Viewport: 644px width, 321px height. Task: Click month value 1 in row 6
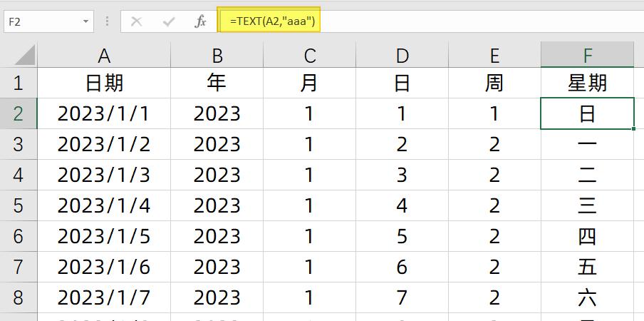[x=310, y=236]
